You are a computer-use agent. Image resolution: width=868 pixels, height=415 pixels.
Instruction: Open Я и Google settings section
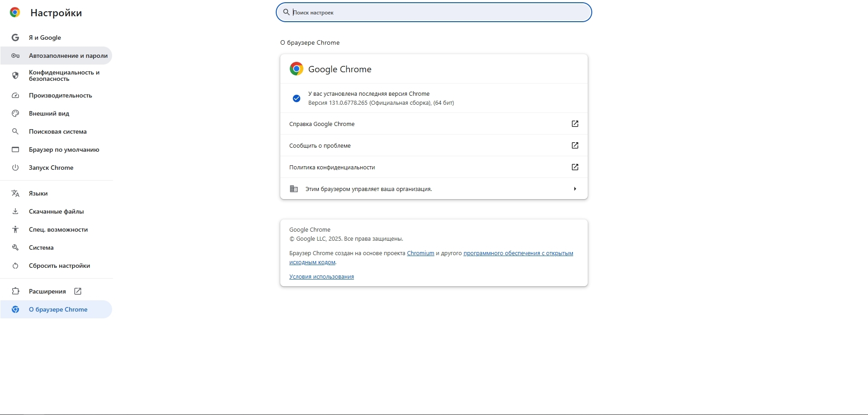coord(57,37)
